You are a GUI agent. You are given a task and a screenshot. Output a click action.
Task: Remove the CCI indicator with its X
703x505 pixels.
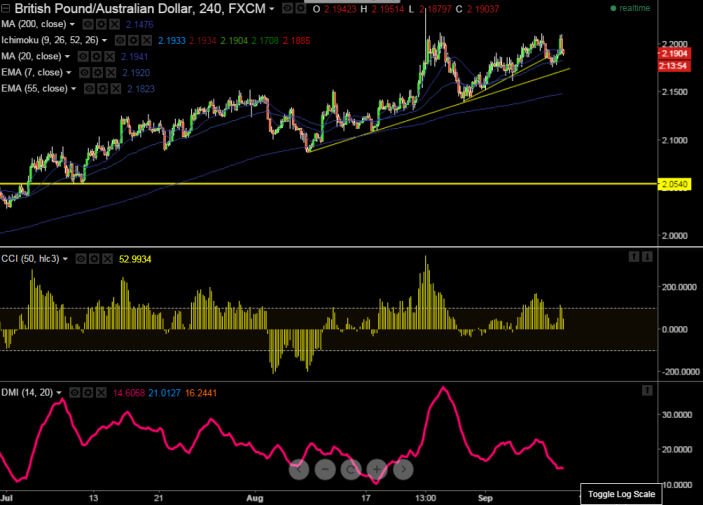click(x=108, y=259)
